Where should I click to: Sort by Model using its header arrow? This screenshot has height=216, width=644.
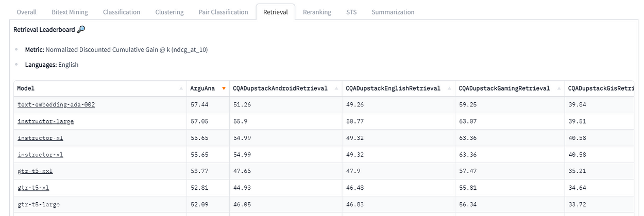(181, 88)
